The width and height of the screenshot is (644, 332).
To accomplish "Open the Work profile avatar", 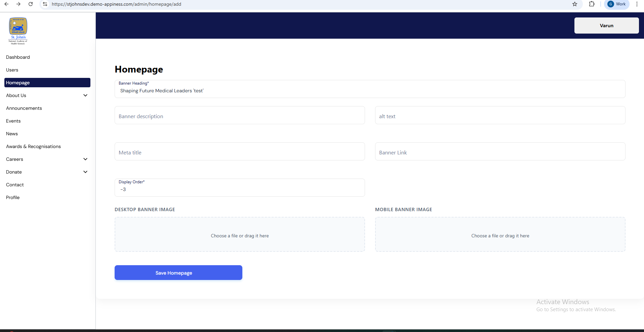I will 616,4.
